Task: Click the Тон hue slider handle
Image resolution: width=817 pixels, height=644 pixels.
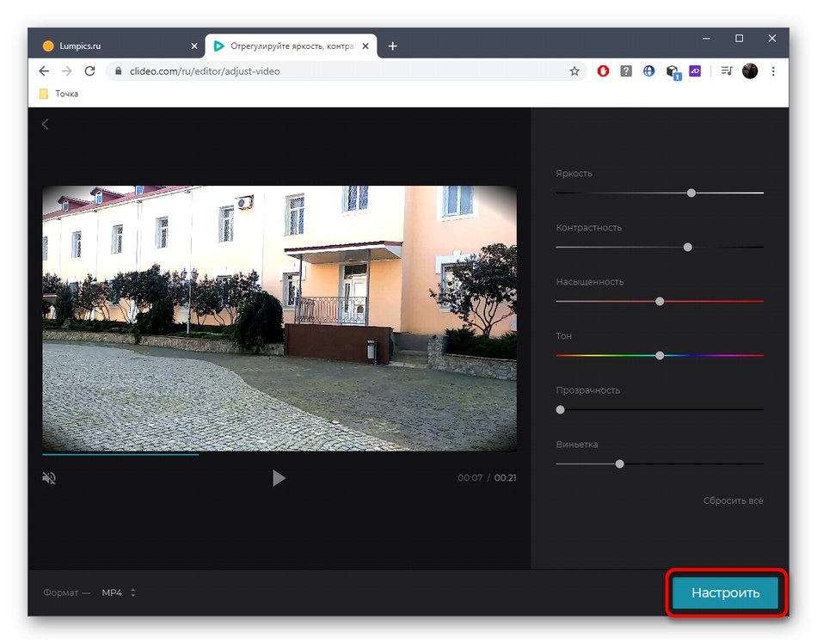Action: (x=660, y=355)
